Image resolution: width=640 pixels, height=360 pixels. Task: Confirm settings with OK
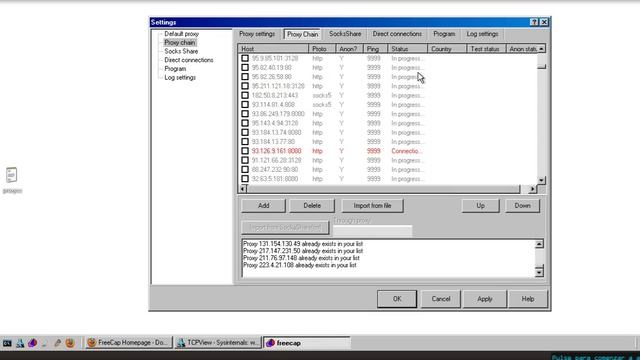(397, 299)
